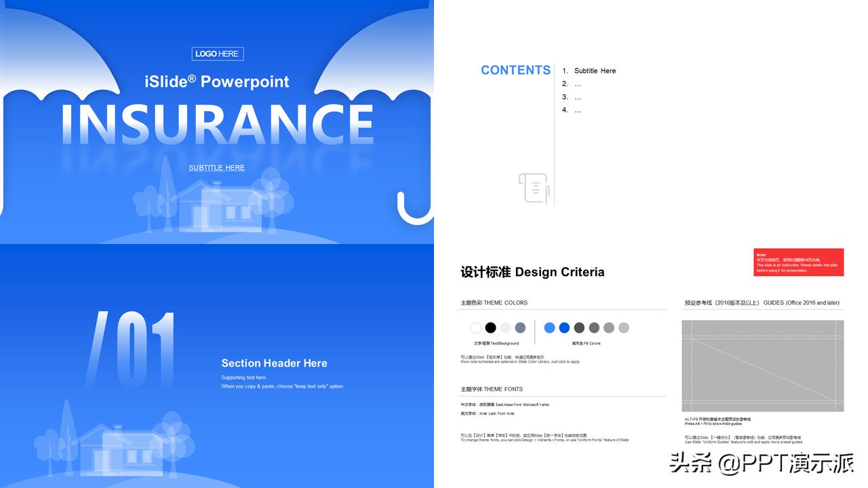Click the Design > Variants > Fonts instruction
Image resolution: width=868 pixels, height=488 pixels.
click(x=545, y=438)
